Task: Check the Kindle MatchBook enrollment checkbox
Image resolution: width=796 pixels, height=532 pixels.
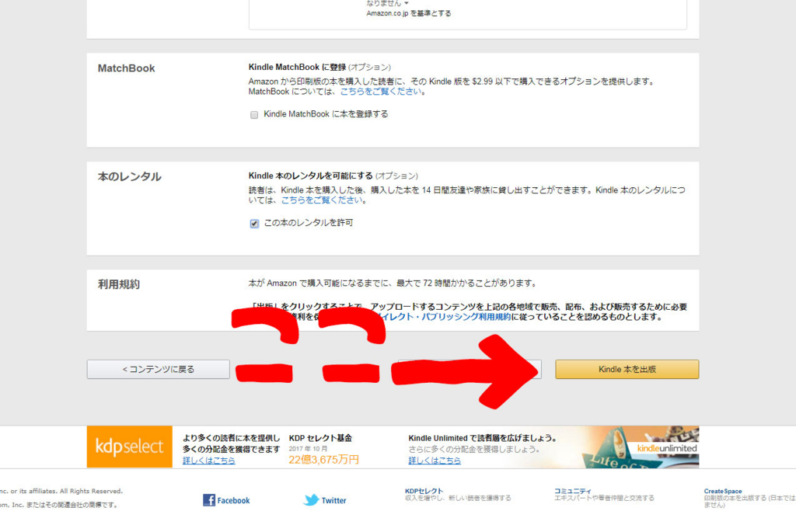Action: click(x=254, y=115)
